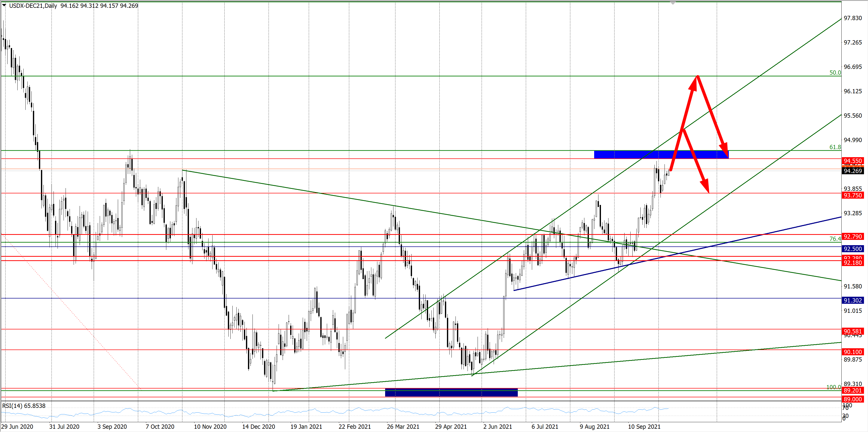Select the navy 91.302 price level label

852,300
